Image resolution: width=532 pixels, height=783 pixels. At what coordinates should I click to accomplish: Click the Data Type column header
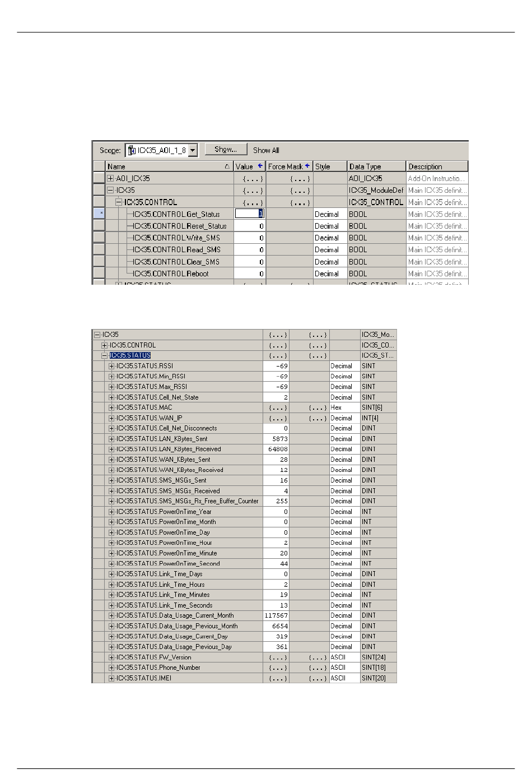click(376, 166)
